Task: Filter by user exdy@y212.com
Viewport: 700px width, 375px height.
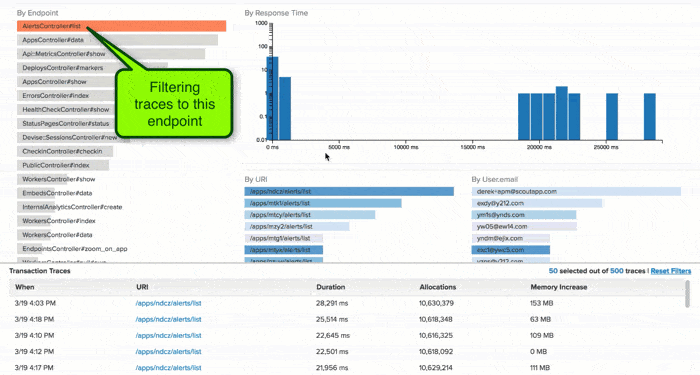Action: pos(537,203)
